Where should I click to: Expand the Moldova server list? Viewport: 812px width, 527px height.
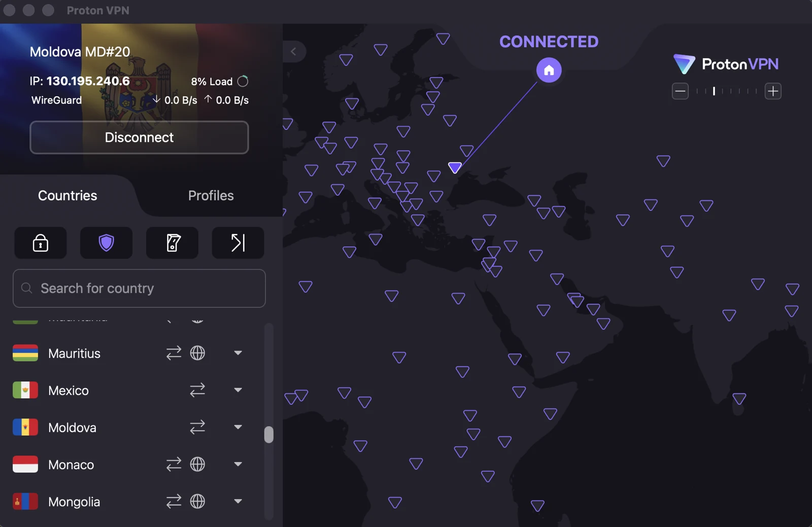pos(238,427)
